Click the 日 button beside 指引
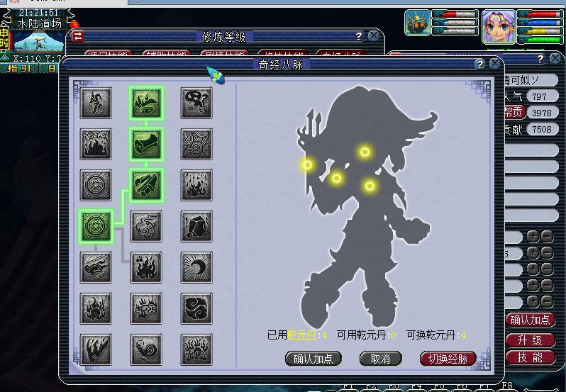The width and height of the screenshot is (566, 392). pyautogui.click(x=51, y=69)
